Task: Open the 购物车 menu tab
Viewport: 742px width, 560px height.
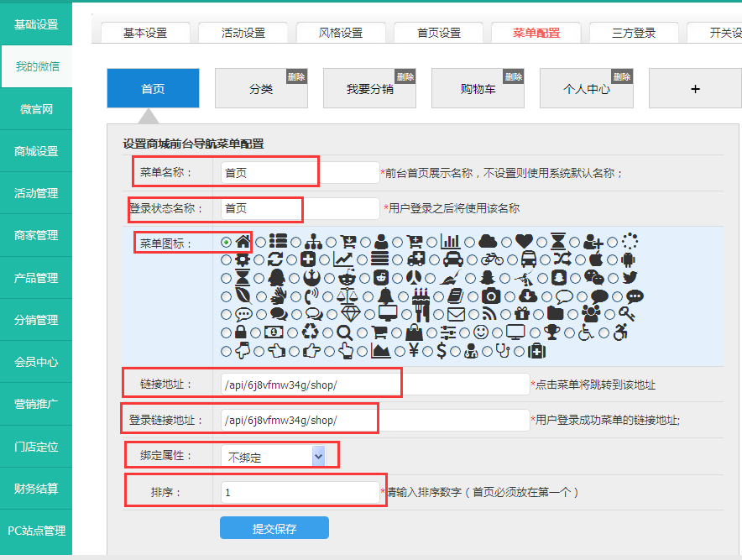Action: tap(478, 88)
